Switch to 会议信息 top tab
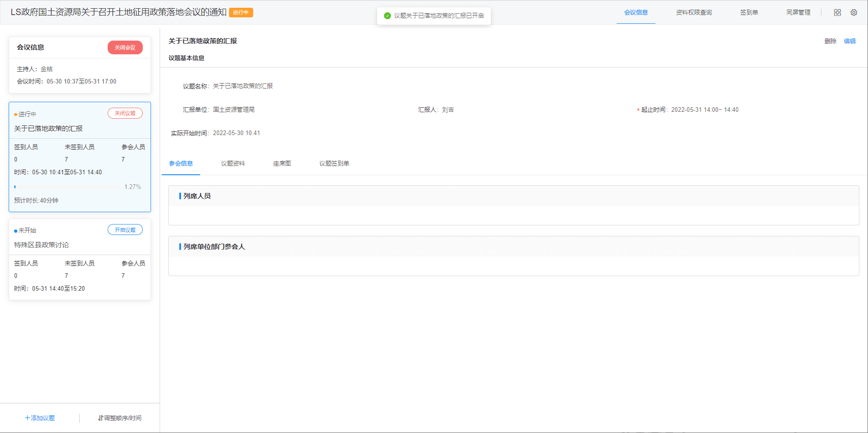 click(636, 12)
